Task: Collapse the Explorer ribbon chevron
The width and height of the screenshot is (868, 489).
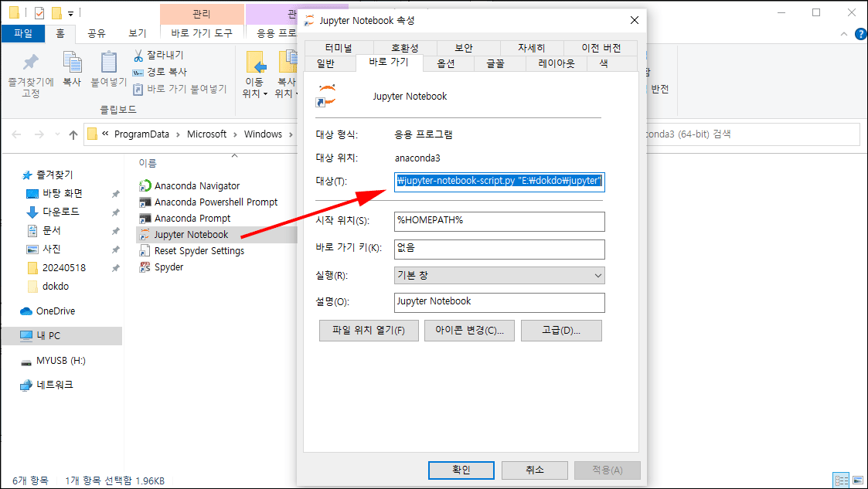Action: point(843,34)
